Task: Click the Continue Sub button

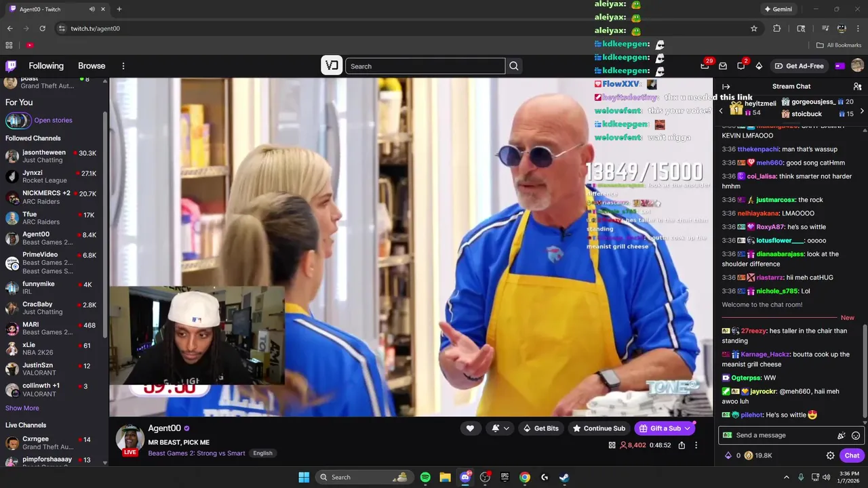Action: [599, 428]
